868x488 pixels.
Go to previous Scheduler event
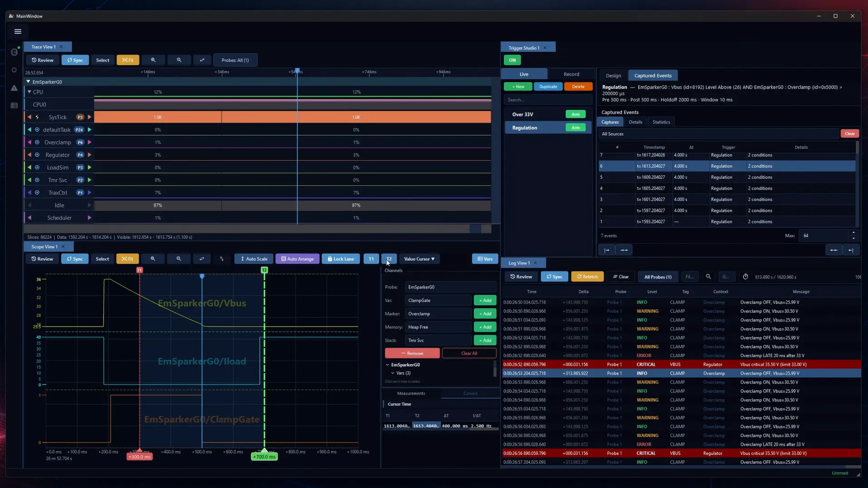[29, 218]
